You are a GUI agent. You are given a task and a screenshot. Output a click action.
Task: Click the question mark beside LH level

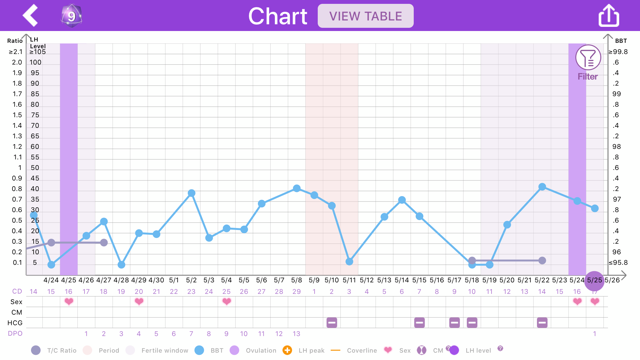point(500,349)
